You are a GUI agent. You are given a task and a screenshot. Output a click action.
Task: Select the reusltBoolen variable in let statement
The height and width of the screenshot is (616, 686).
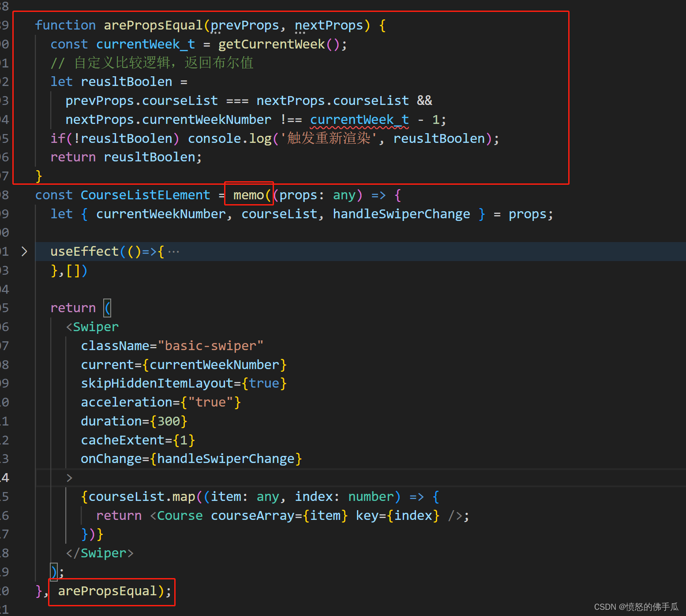(127, 82)
